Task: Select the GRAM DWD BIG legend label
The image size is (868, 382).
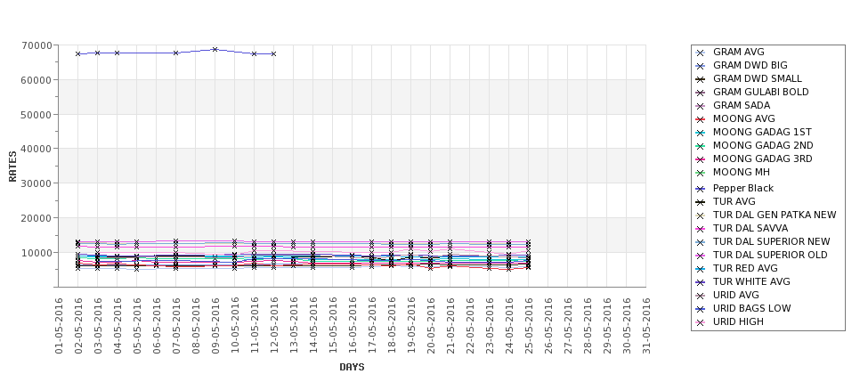Action: tap(750, 65)
